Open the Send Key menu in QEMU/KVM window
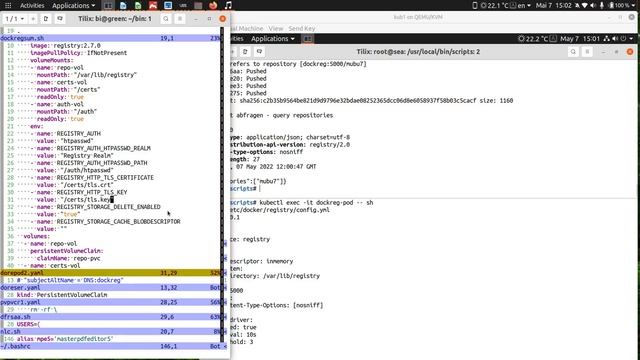640x360 pixels. 302,28
